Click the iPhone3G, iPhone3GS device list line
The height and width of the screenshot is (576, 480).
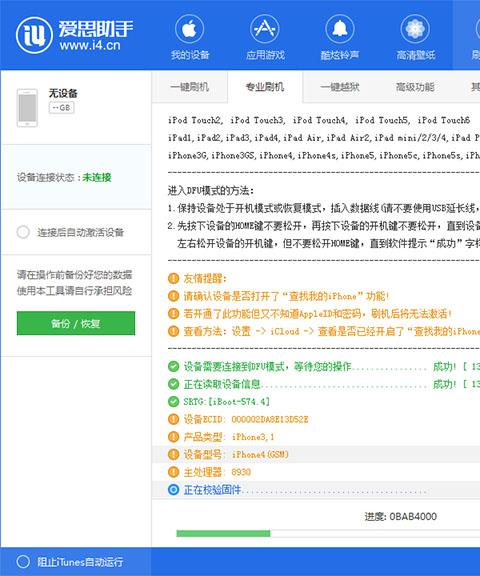[324, 155]
